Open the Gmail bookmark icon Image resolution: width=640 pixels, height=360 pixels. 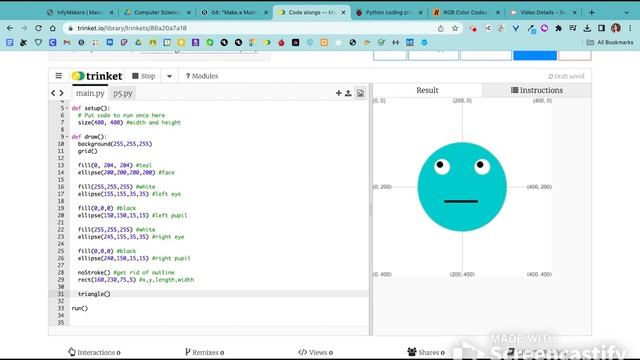coord(67,42)
